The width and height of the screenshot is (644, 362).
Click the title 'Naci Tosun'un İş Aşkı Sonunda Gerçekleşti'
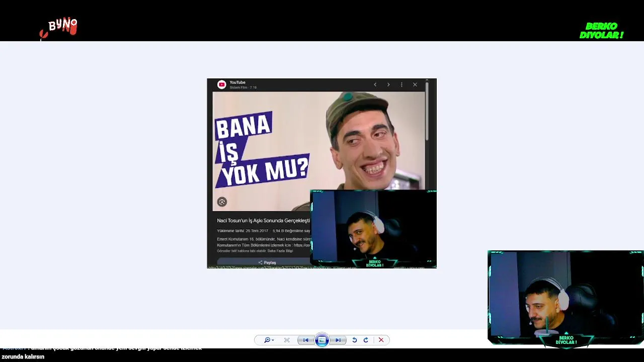point(264,221)
